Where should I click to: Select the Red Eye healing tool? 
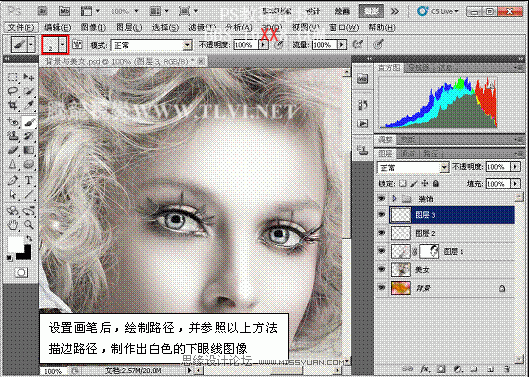[x=12, y=122]
